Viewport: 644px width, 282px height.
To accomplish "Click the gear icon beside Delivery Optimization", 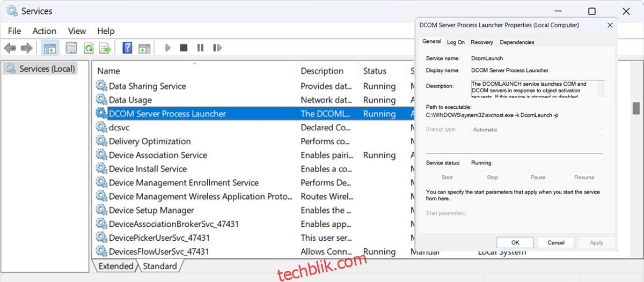I will (x=101, y=141).
